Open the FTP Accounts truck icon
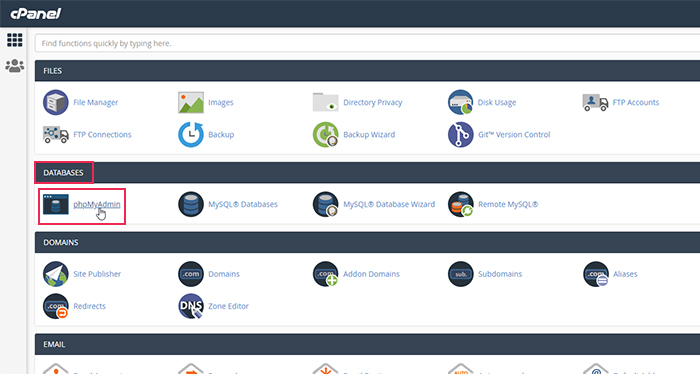Image resolution: width=700 pixels, height=374 pixels. (595, 102)
